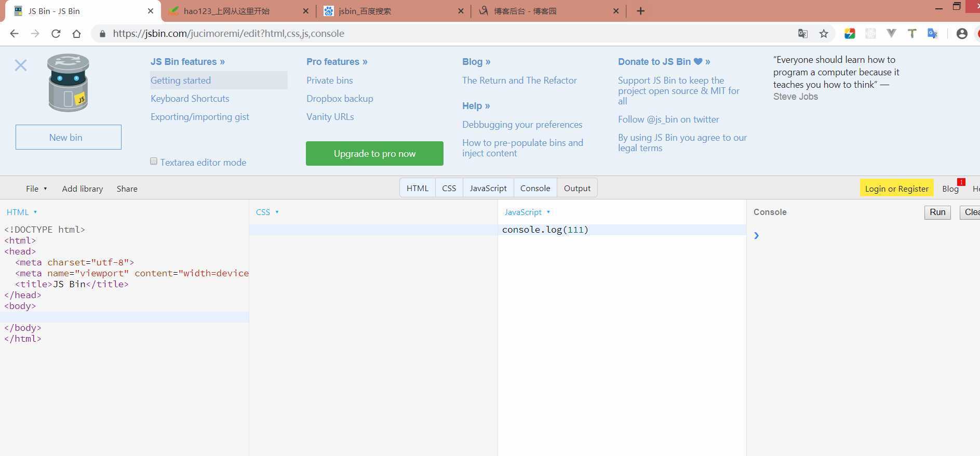
Task: Open the Private bins link
Action: pyautogui.click(x=330, y=81)
